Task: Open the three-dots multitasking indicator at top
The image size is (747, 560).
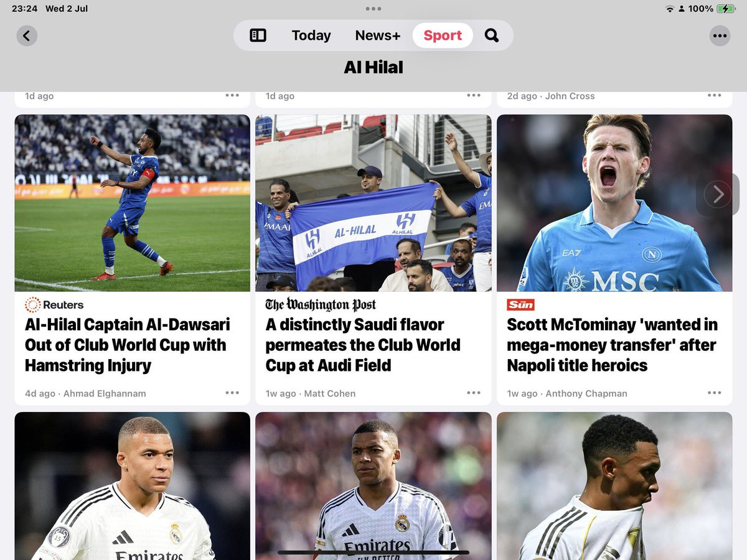Action: [374, 9]
